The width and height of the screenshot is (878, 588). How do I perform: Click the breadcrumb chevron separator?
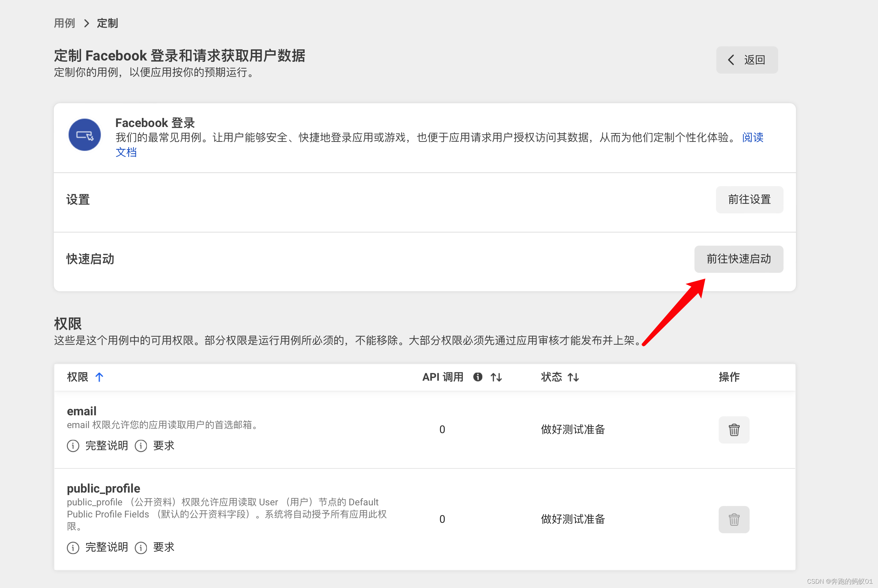pyautogui.click(x=87, y=23)
